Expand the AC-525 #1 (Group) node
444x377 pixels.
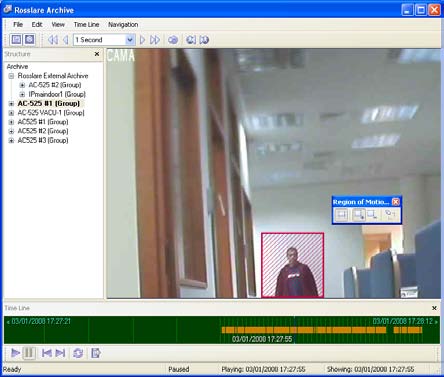tap(11, 104)
